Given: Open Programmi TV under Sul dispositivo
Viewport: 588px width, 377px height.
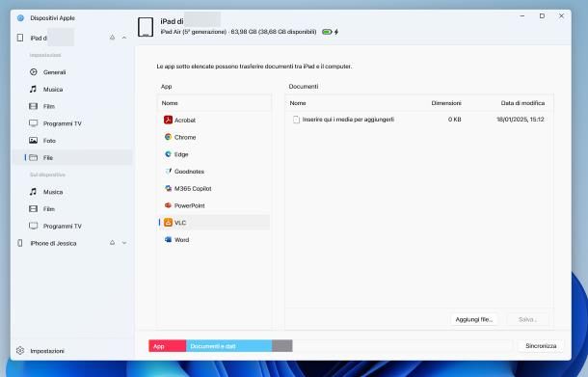Looking at the screenshot, I should coord(73,227).
